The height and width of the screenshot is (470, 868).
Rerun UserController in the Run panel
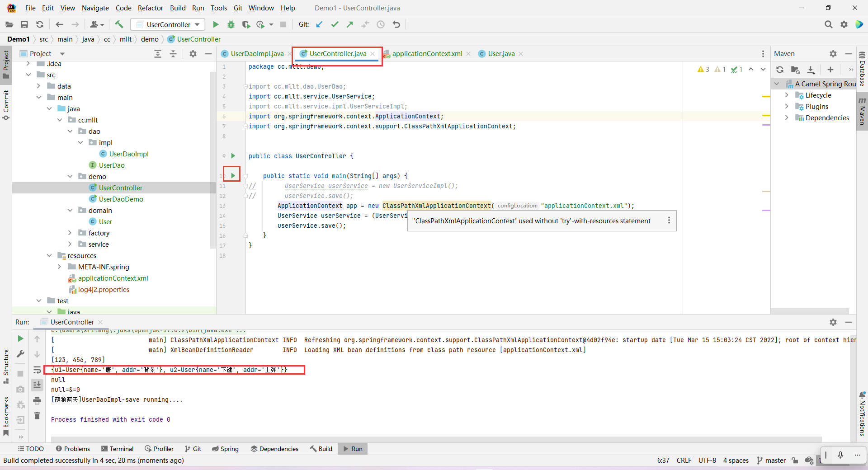[20, 338]
